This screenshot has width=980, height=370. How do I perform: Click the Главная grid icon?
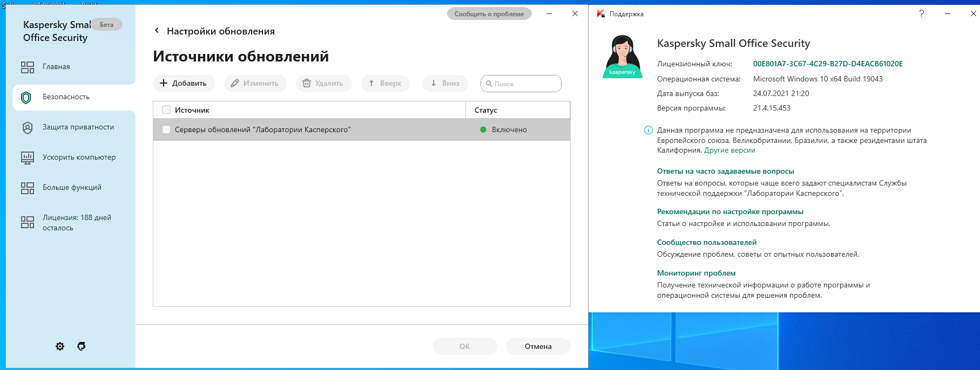tap(28, 67)
